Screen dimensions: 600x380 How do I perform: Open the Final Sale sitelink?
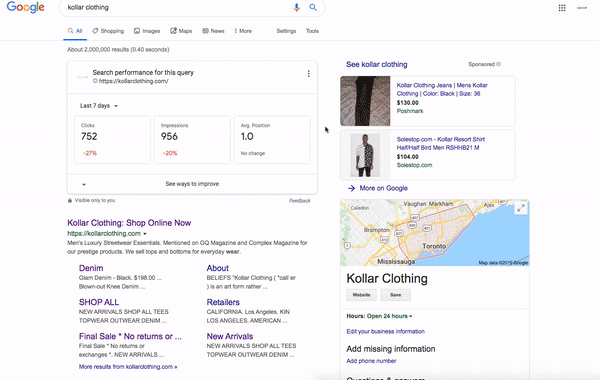tap(130, 336)
